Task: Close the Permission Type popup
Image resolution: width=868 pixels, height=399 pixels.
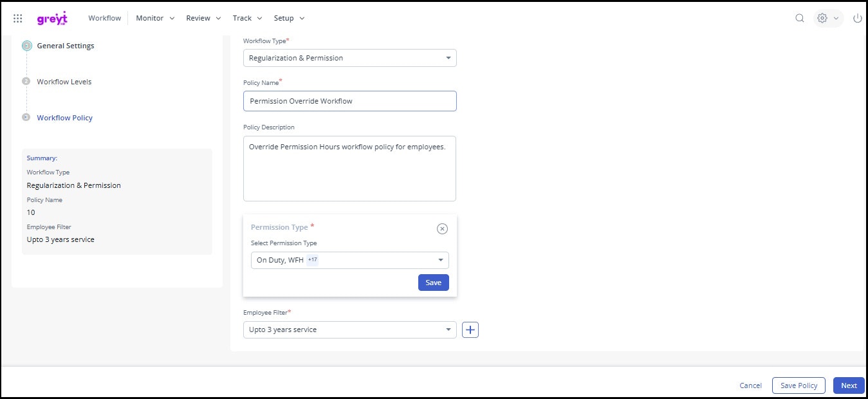Action: click(442, 228)
